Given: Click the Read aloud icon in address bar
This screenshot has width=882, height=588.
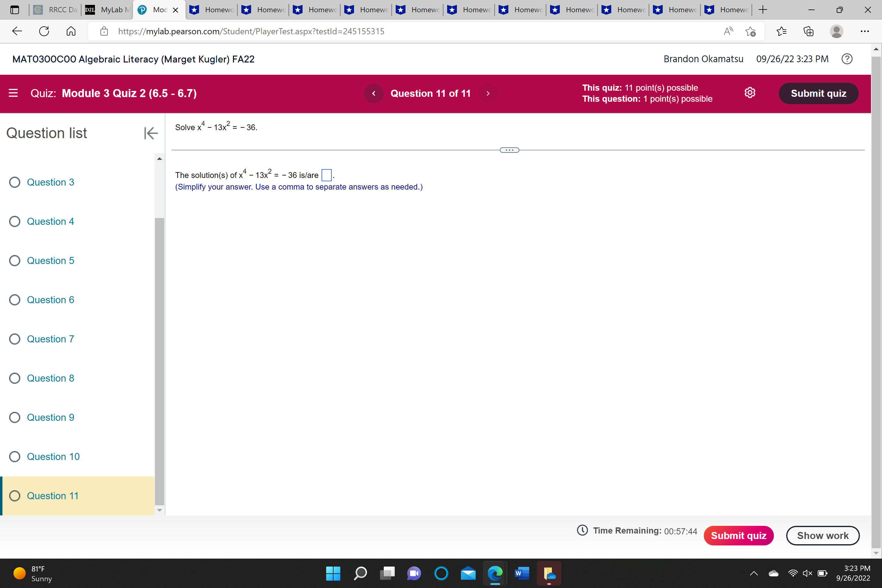Looking at the screenshot, I should pos(728,31).
